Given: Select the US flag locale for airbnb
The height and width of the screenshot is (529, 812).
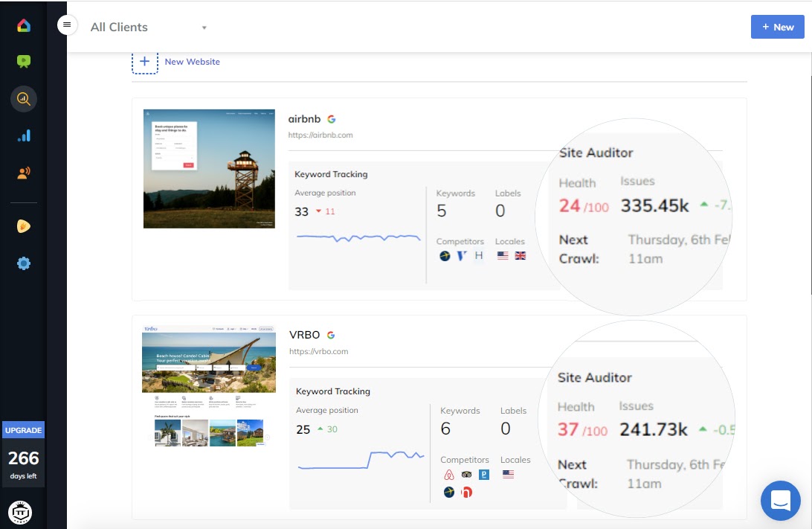Looking at the screenshot, I should click(503, 255).
